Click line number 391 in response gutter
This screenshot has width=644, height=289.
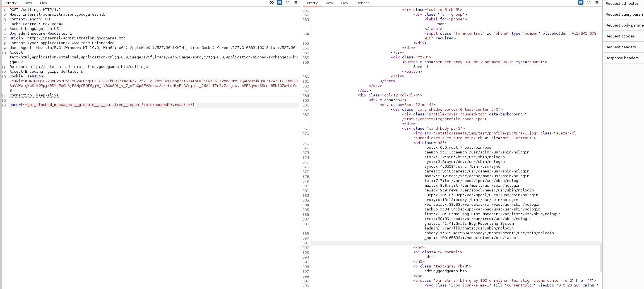306,243
